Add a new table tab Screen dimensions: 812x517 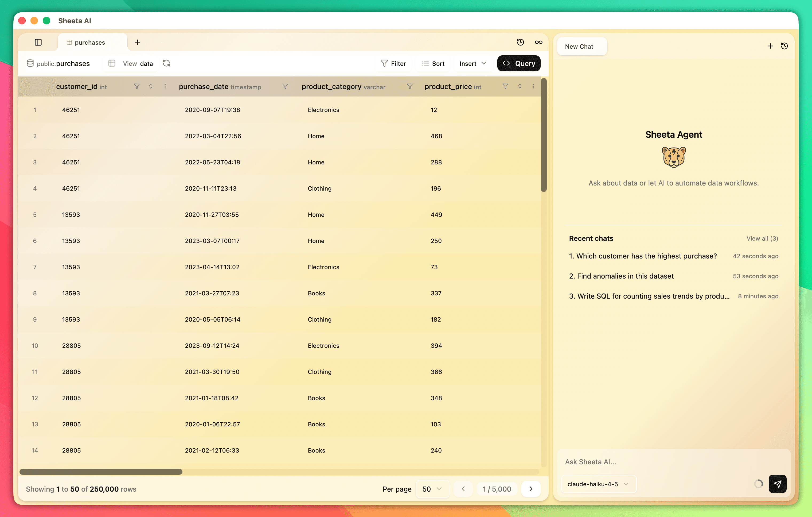pos(137,42)
